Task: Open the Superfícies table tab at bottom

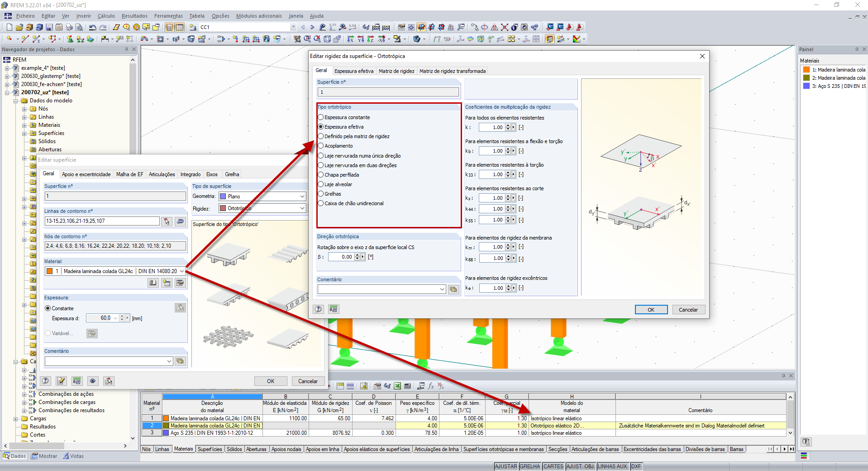Action: [x=210, y=449]
